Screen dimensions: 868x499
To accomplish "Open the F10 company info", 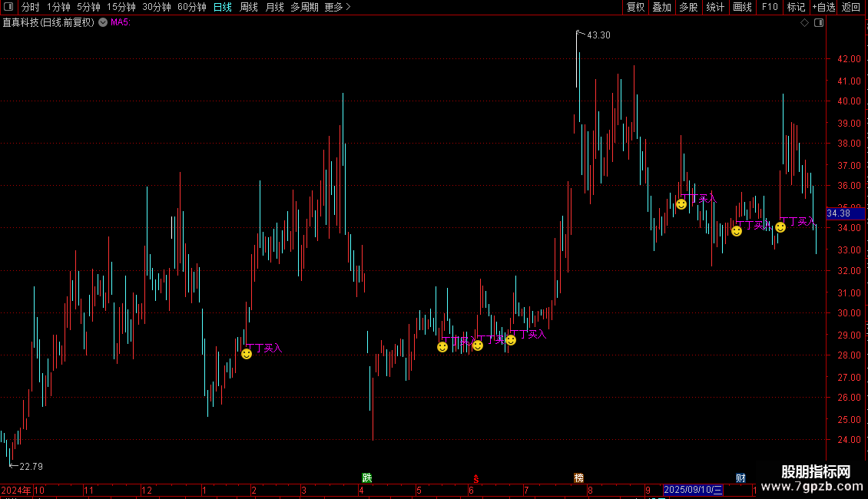I will [x=770, y=7].
